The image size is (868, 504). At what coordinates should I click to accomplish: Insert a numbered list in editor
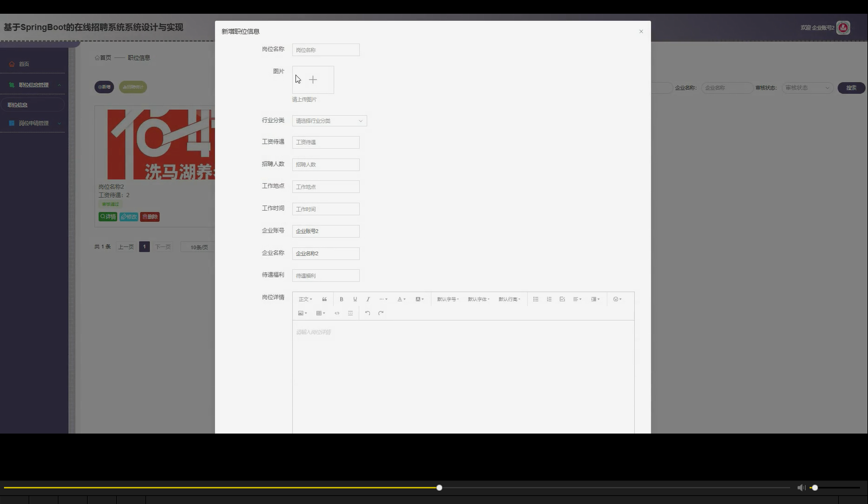pos(549,299)
